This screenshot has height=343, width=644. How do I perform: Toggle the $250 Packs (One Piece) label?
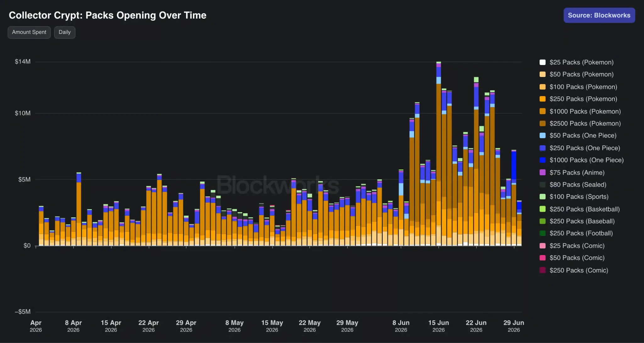pos(585,148)
